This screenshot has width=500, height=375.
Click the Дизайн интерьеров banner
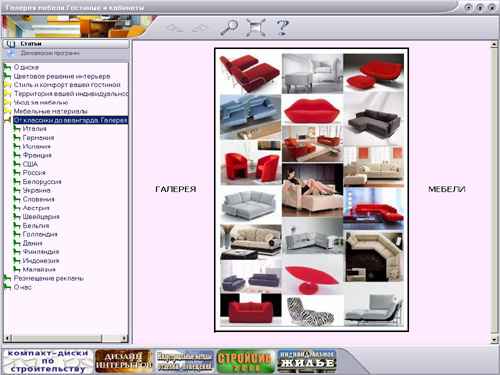coord(124,361)
